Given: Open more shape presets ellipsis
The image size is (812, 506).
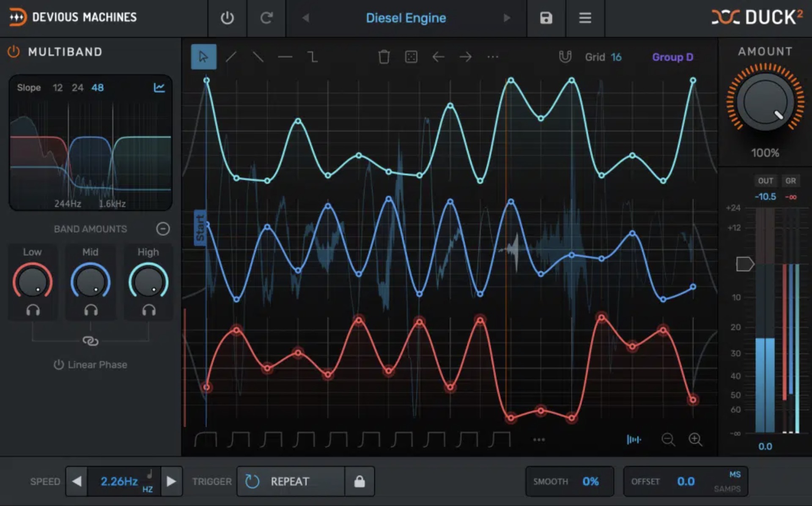Looking at the screenshot, I should tap(539, 440).
